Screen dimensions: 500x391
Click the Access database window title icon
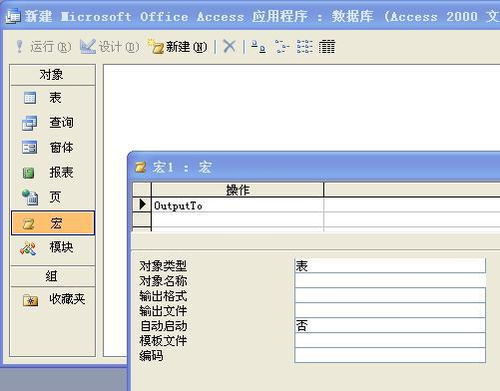coord(13,16)
